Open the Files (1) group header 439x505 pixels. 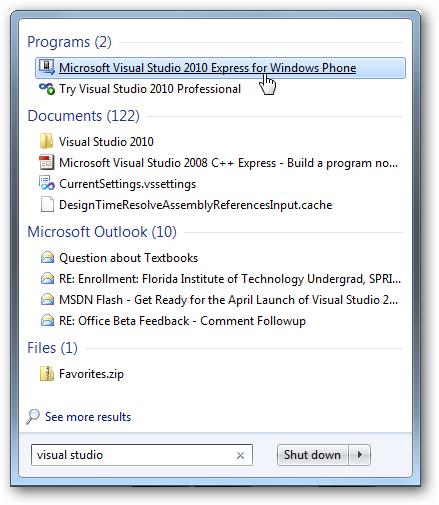click(52, 348)
